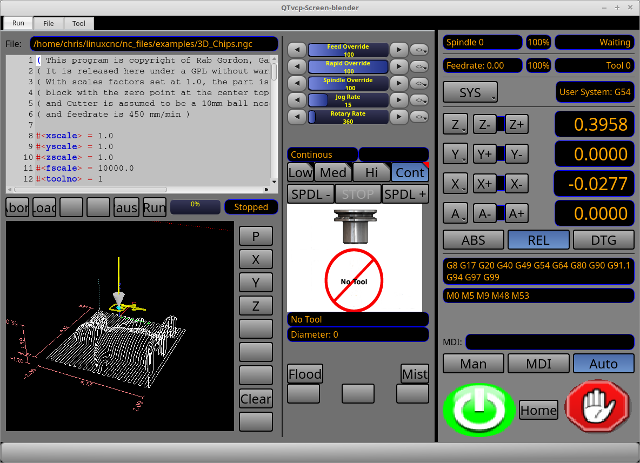Click Feed Override decrease arrow
This screenshot has width=640, height=463.
pos(296,48)
